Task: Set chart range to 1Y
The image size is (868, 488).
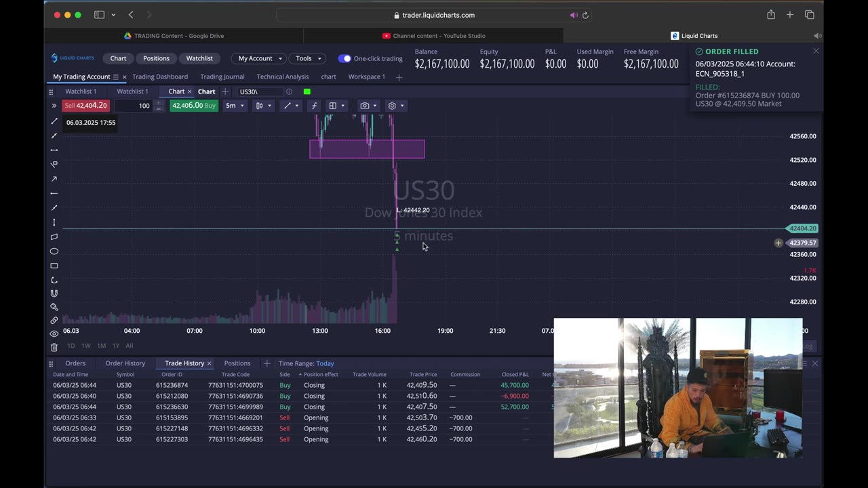Action: [x=116, y=346]
